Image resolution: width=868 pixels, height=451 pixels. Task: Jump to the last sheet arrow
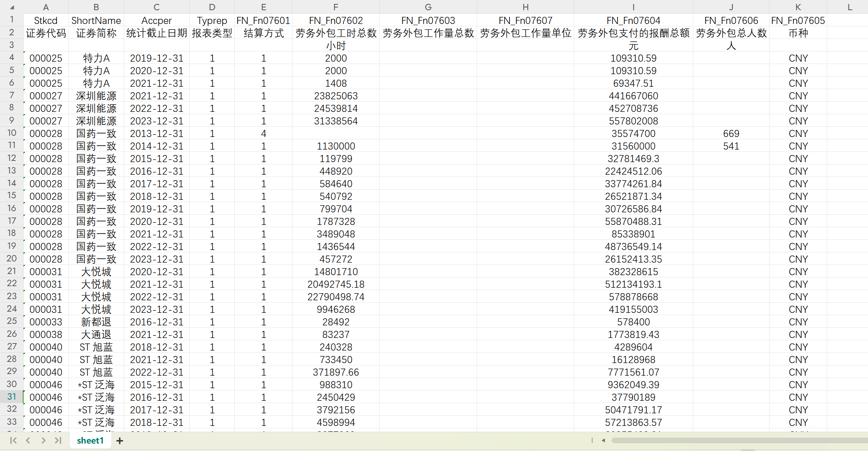pyautogui.click(x=58, y=440)
